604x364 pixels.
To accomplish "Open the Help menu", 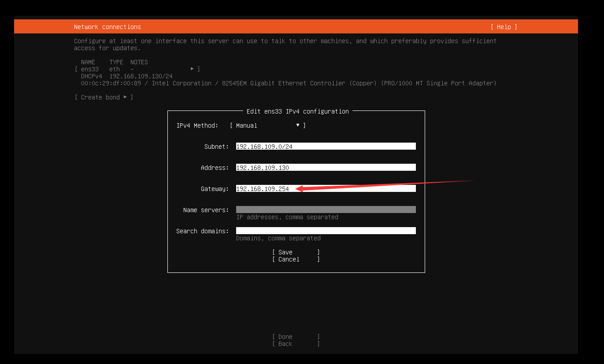I will pos(504,27).
